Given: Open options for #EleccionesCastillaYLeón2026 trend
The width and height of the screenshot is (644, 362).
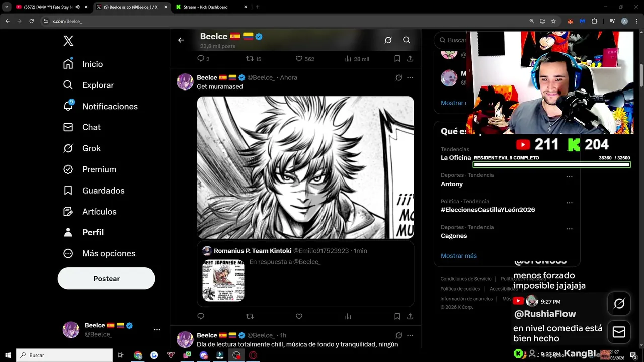Looking at the screenshot, I should click(x=569, y=203).
